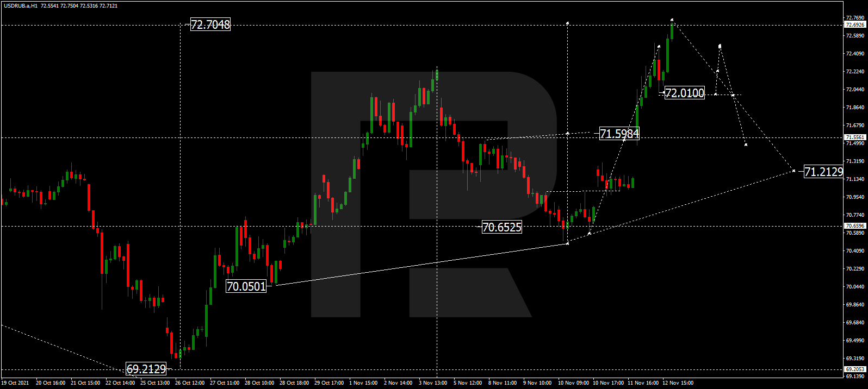Image resolution: width=868 pixels, height=389 pixels.
Task: Select the 26 Oct 12:00 time label
Action: 190,383
